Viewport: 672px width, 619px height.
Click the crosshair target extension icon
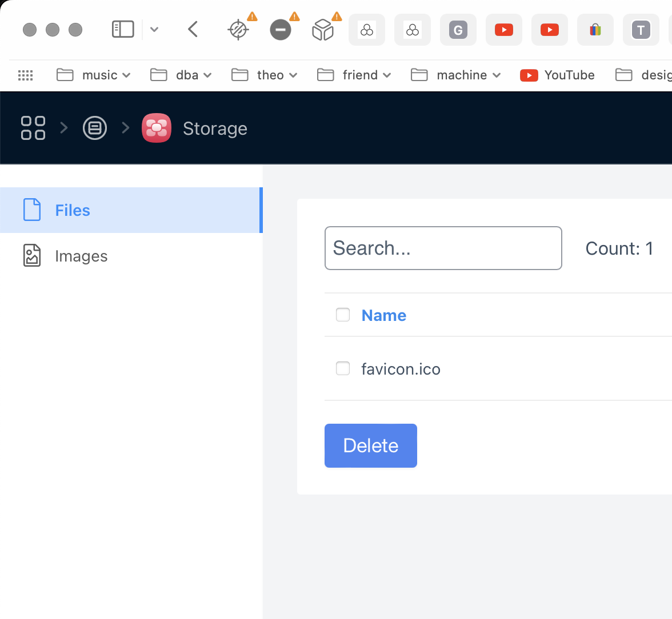pos(238,30)
